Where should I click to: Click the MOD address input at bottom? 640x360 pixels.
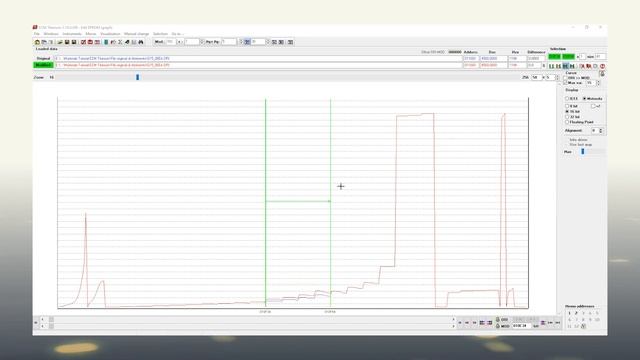pos(521,326)
